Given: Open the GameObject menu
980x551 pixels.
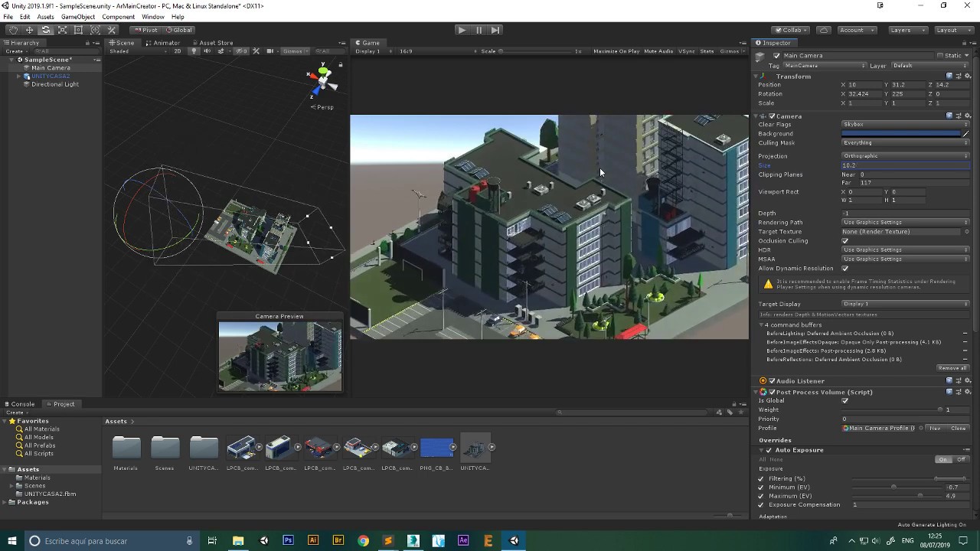Looking at the screenshot, I should (78, 17).
